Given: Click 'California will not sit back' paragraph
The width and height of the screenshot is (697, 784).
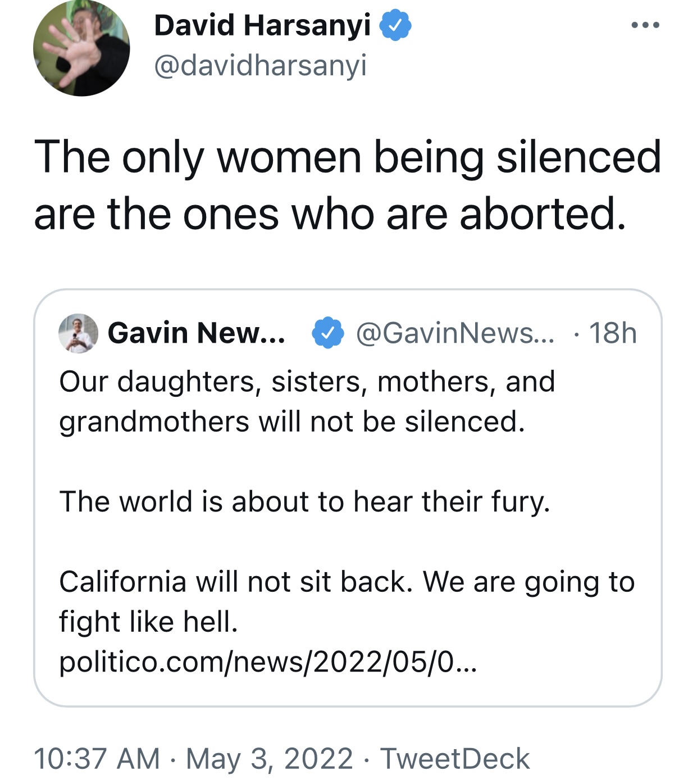Looking at the screenshot, I should [347, 602].
